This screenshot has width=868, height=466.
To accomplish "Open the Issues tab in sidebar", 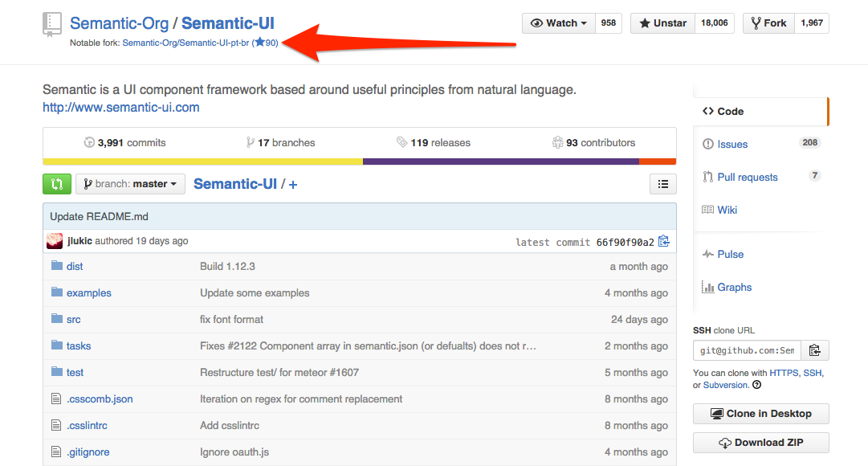I will [x=732, y=144].
